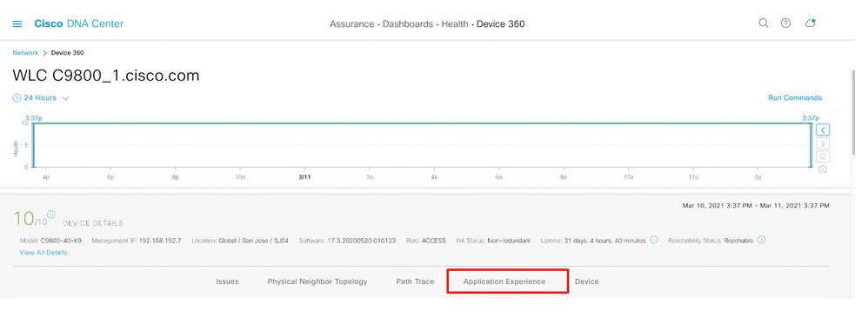The width and height of the screenshot is (868, 324).
Task: Click Run Commands link
Action: (x=795, y=98)
